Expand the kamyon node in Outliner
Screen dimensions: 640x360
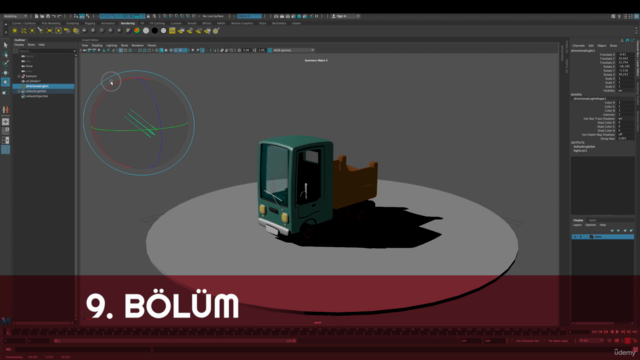(19, 76)
